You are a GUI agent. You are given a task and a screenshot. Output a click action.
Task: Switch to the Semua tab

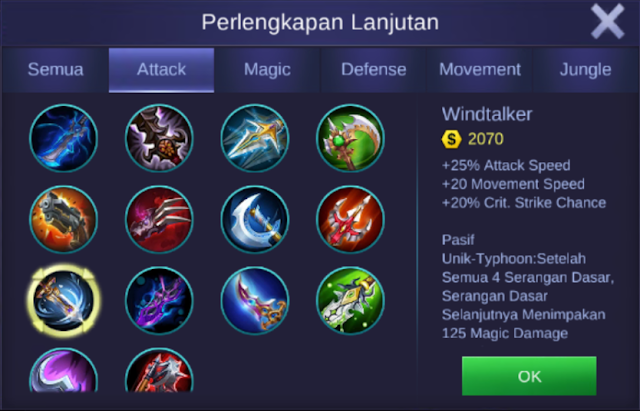click(56, 70)
